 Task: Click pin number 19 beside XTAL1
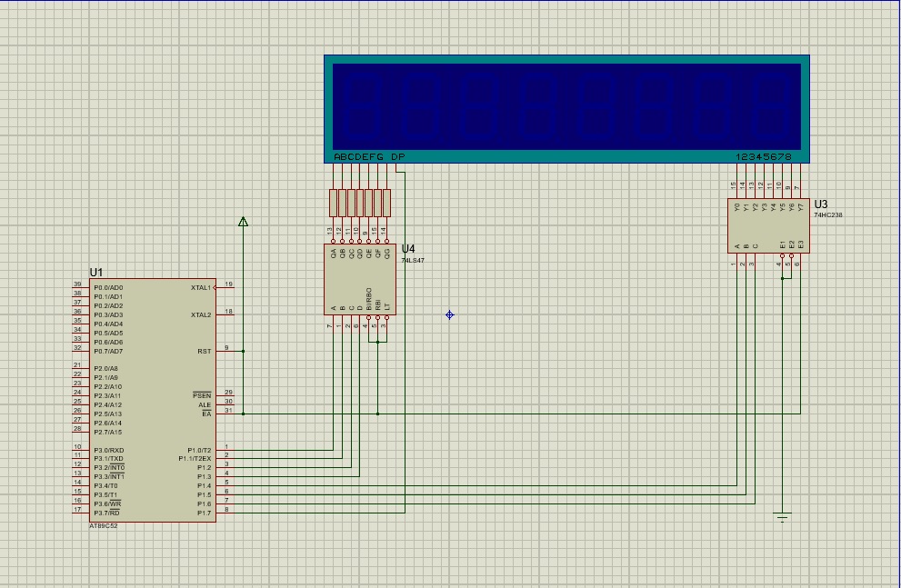click(229, 284)
